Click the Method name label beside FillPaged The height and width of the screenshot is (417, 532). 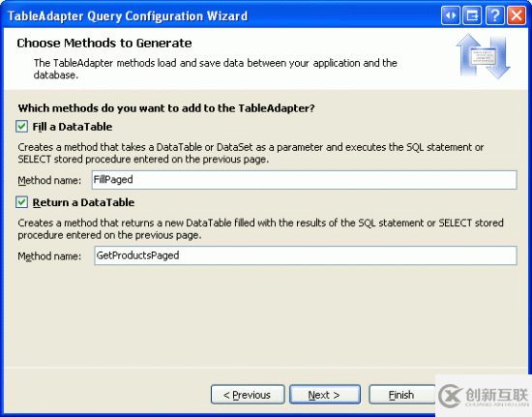[x=49, y=181]
